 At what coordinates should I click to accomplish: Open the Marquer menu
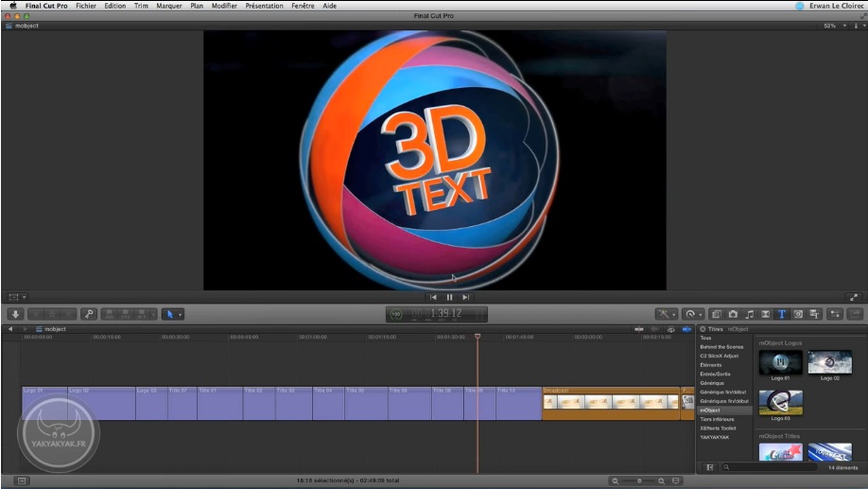click(169, 6)
